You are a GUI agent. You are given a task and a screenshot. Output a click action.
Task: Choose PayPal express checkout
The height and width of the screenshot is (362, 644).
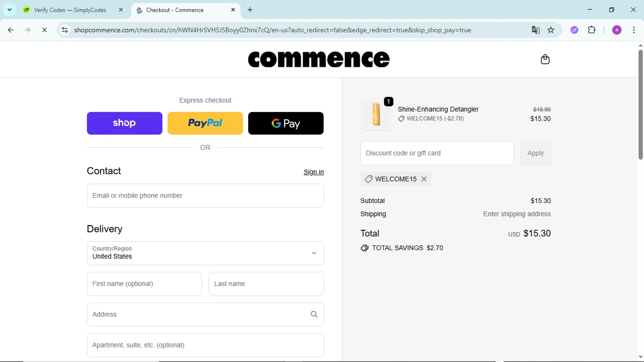pos(205,123)
